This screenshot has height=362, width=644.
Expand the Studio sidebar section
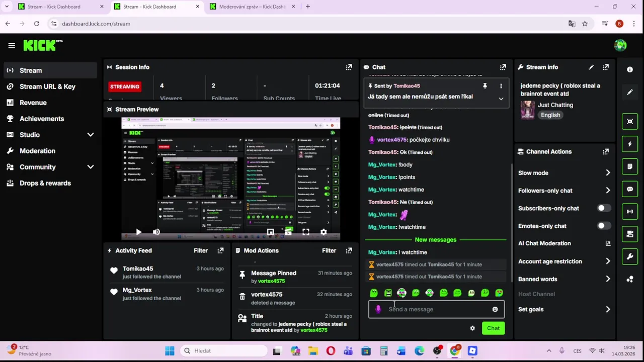click(91, 135)
